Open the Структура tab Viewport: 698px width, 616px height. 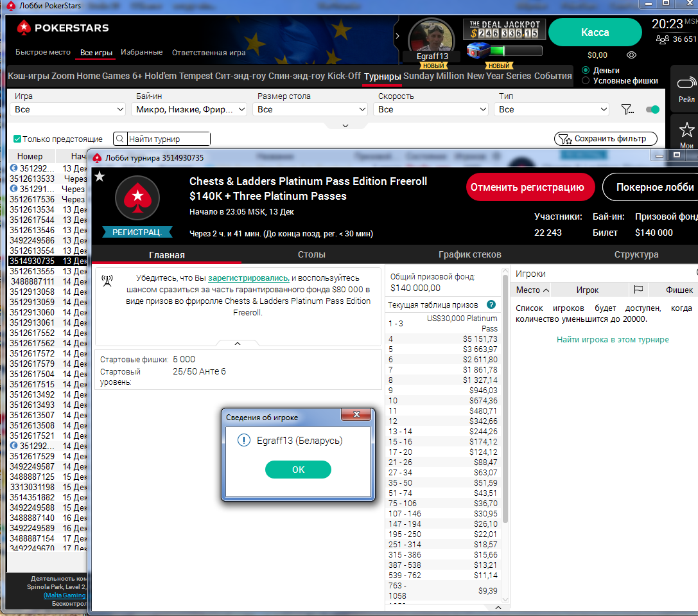(636, 254)
